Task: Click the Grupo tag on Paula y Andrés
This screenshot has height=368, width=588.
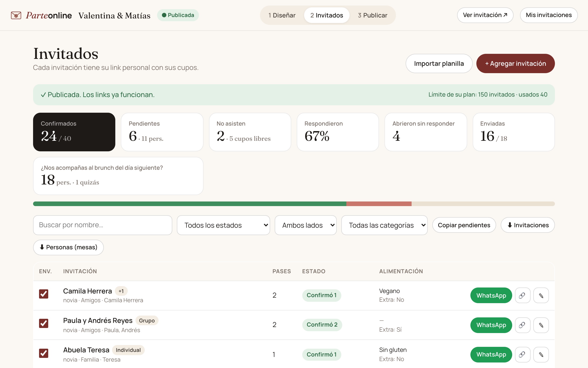Action: click(x=147, y=321)
